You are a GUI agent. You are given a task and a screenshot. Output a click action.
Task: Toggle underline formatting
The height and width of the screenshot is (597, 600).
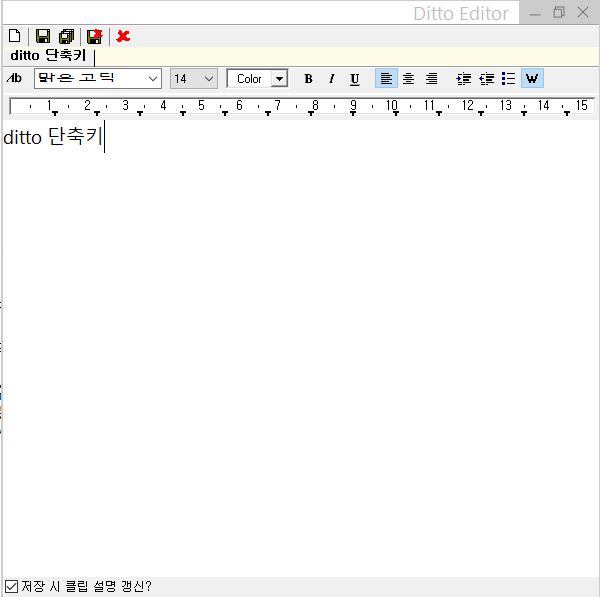pos(355,79)
